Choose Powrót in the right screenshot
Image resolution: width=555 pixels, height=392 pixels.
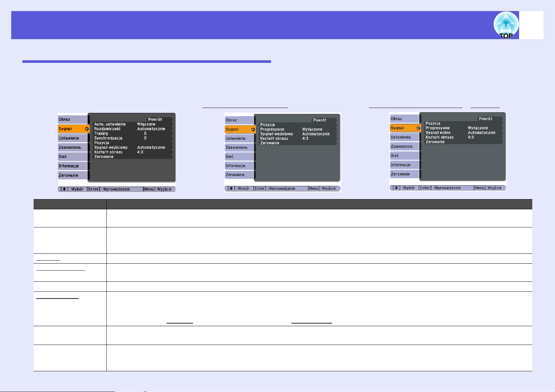point(489,119)
